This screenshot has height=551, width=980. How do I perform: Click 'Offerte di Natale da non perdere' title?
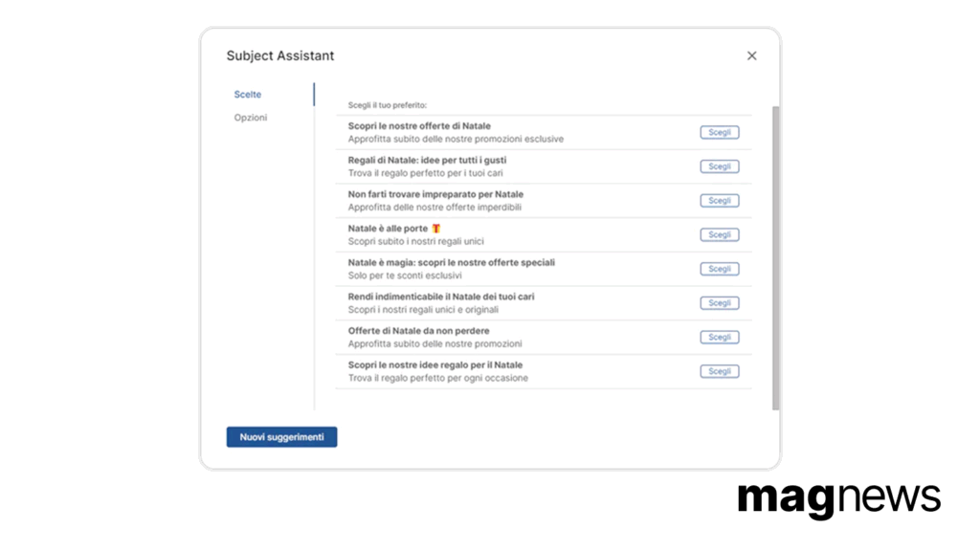click(x=419, y=331)
